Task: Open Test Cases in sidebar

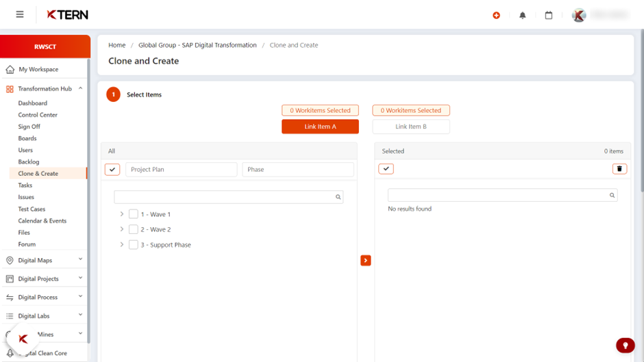Action: point(32,209)
